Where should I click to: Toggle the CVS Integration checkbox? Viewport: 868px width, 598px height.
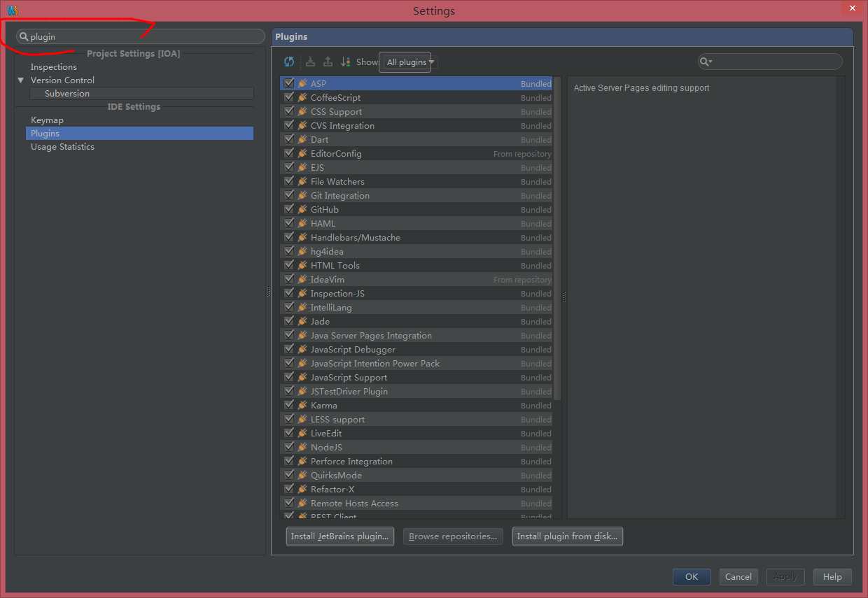tap(289, 125)
